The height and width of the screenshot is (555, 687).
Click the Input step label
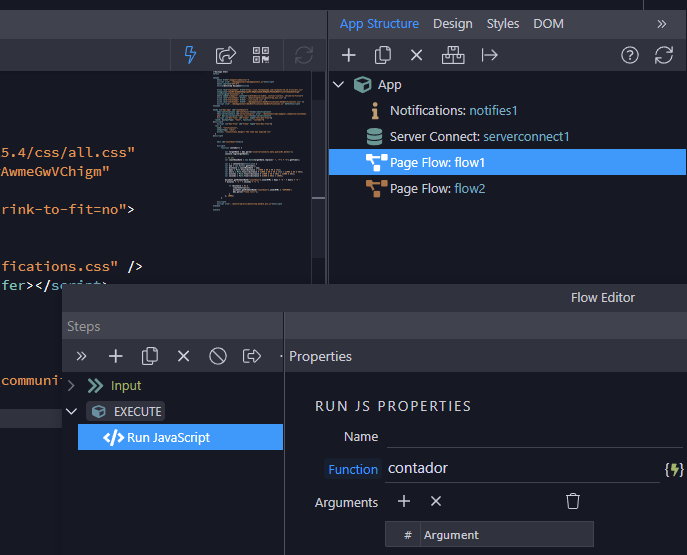point(126,385)
